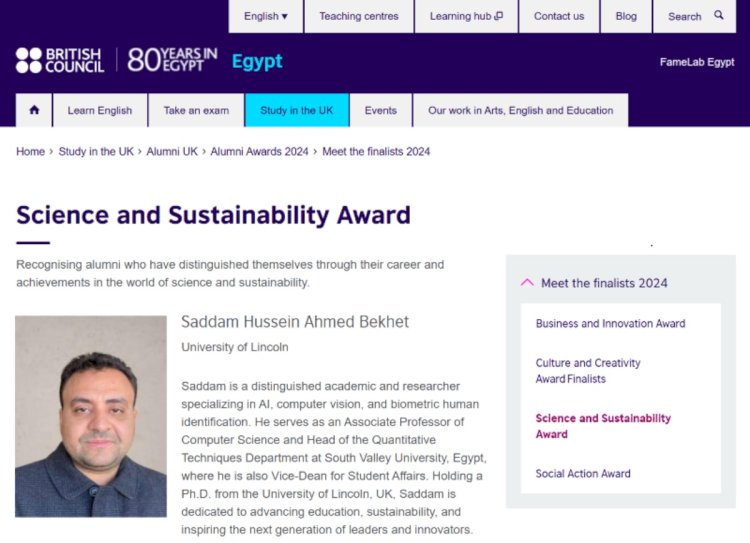
Task: Go to the Take an exam tab
Action: point(196,110)
